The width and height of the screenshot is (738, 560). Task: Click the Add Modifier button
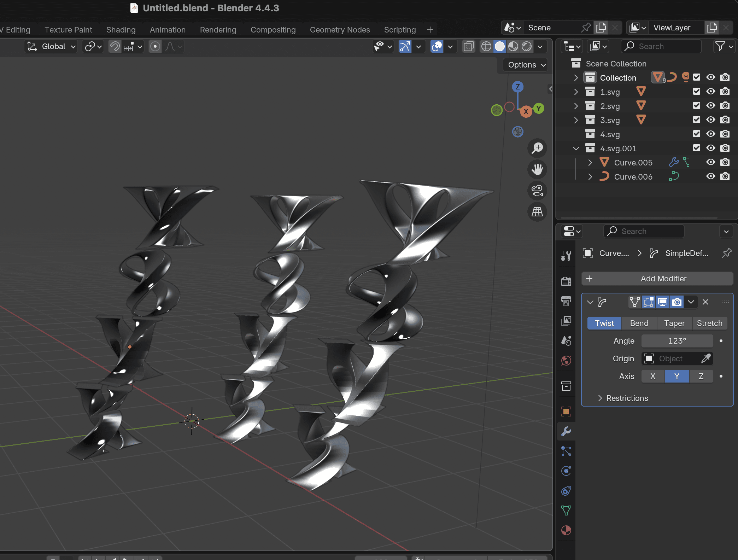(657, 279)
